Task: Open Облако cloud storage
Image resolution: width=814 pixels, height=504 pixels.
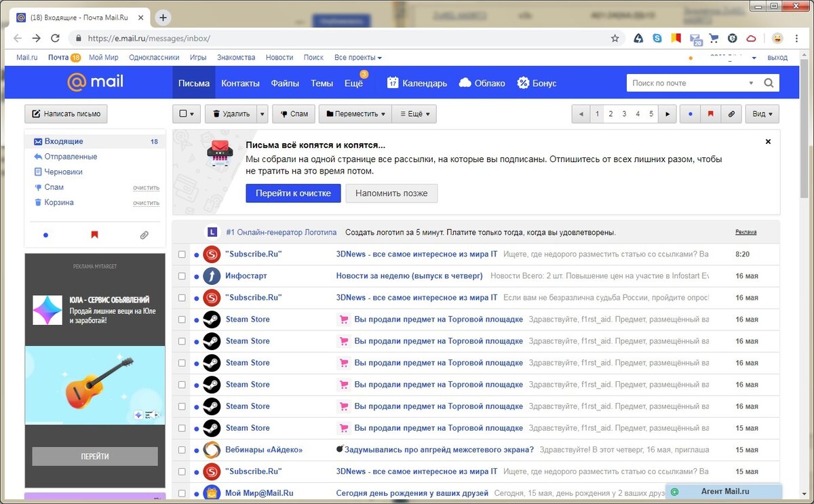Action: click(482, 83)
